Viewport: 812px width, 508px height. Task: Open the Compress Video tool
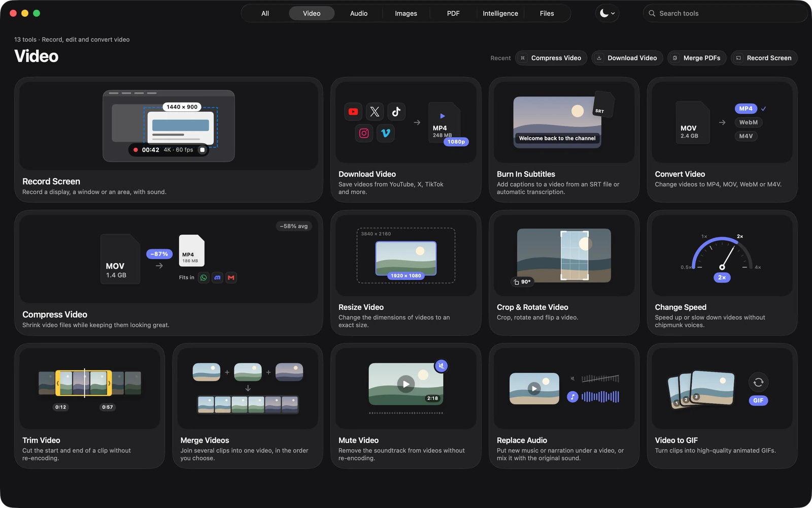(168, 273)
